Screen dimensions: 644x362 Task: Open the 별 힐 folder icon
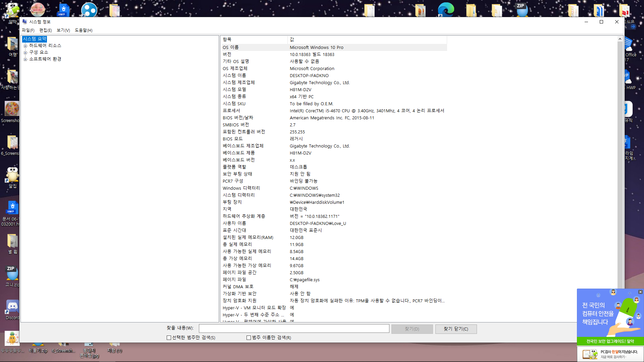pos(12,241)
